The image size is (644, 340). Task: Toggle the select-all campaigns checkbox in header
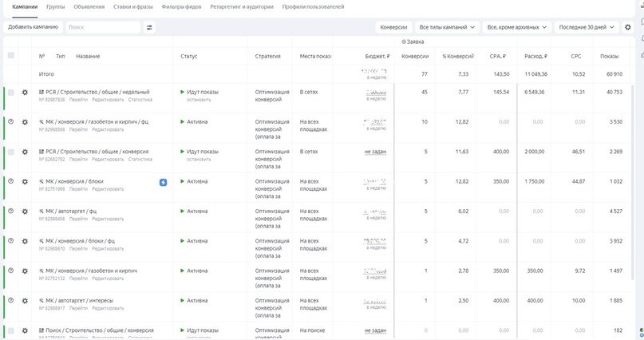(x=11, y=56)
